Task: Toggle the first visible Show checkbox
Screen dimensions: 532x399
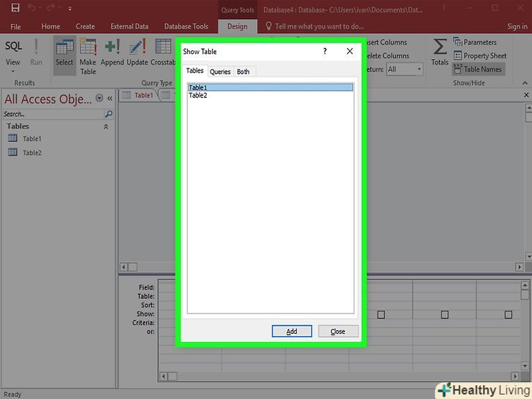Action: click(x=381, y=314)
